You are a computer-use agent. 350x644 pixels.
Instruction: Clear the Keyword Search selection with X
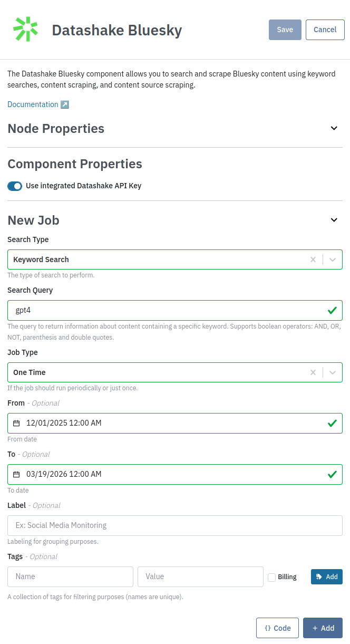coord(313,259)
